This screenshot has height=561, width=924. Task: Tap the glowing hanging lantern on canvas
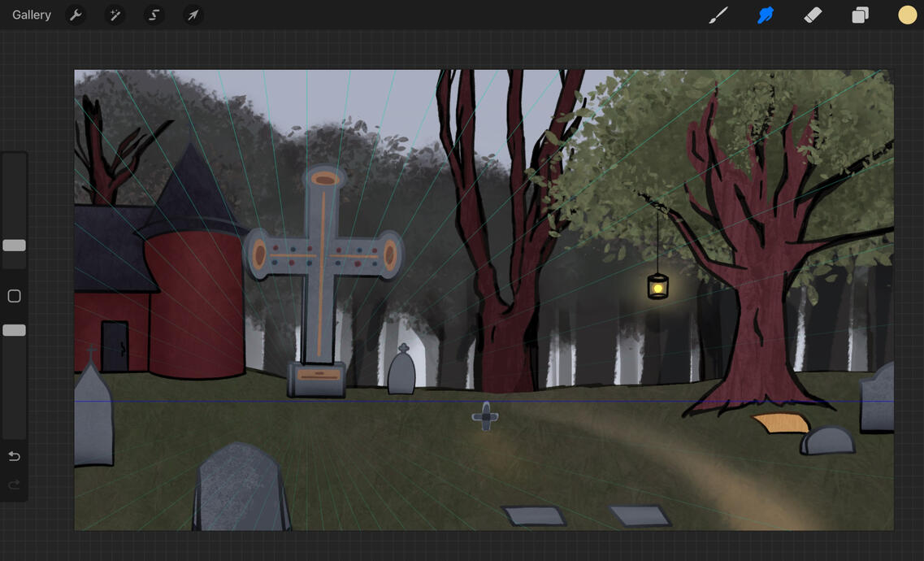(657, 286)
